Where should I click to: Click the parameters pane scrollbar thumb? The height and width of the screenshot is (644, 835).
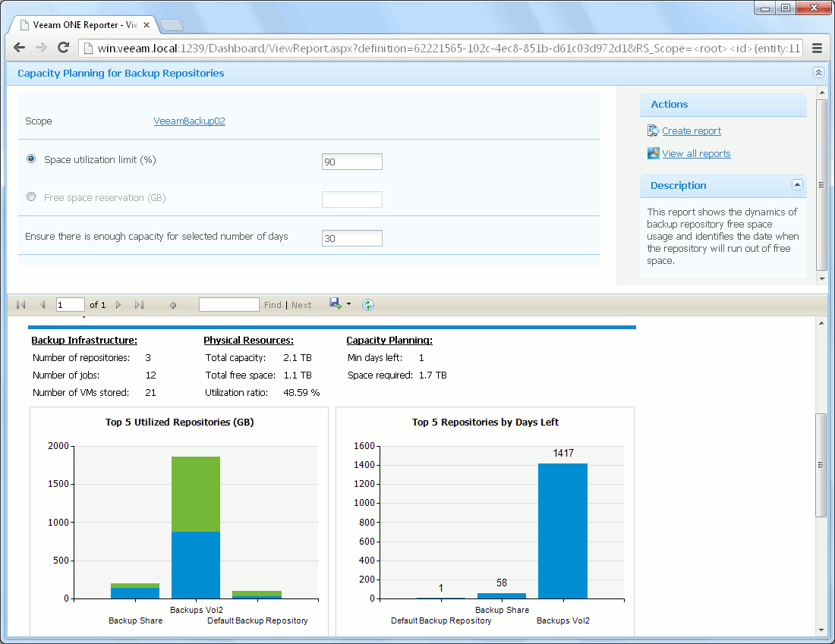click(x=822, y=185)
